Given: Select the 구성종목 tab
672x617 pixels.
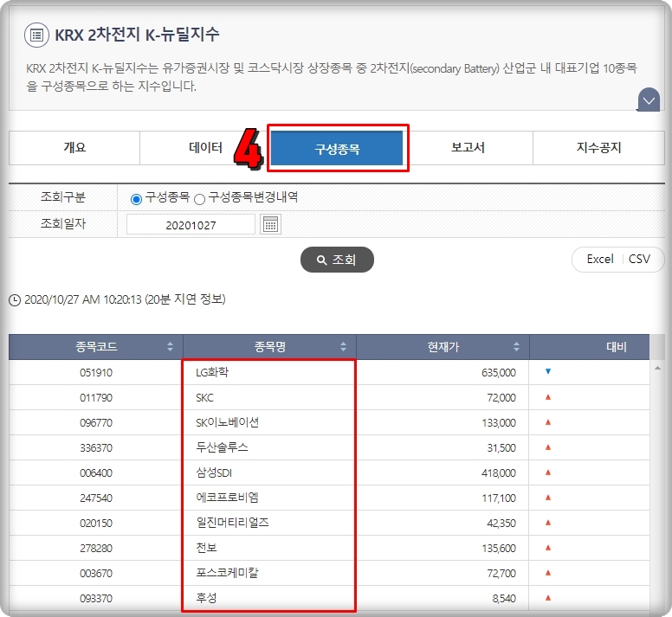Looking at the screenshot, I should (x=337, y=148).
